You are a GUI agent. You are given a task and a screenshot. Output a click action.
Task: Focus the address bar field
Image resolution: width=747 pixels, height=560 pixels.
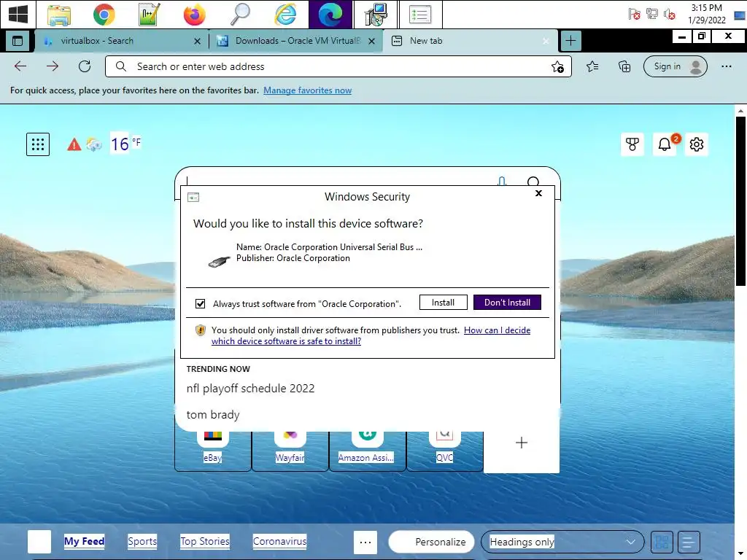338,66
